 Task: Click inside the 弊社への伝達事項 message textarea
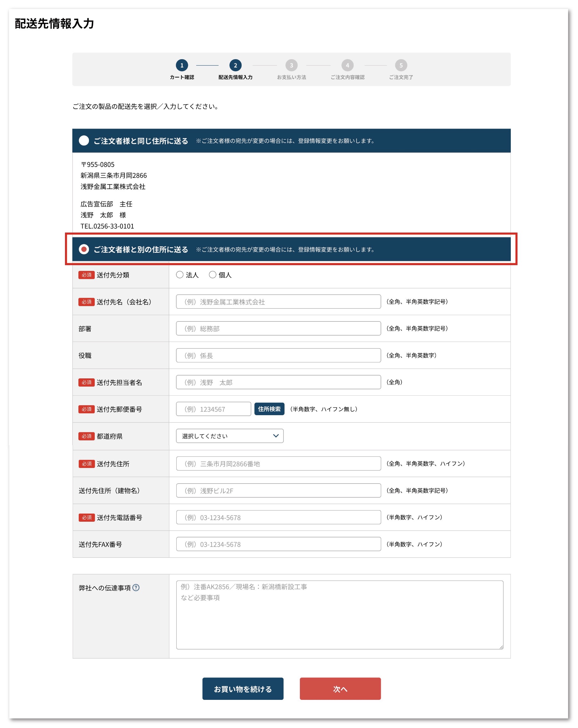340,615
